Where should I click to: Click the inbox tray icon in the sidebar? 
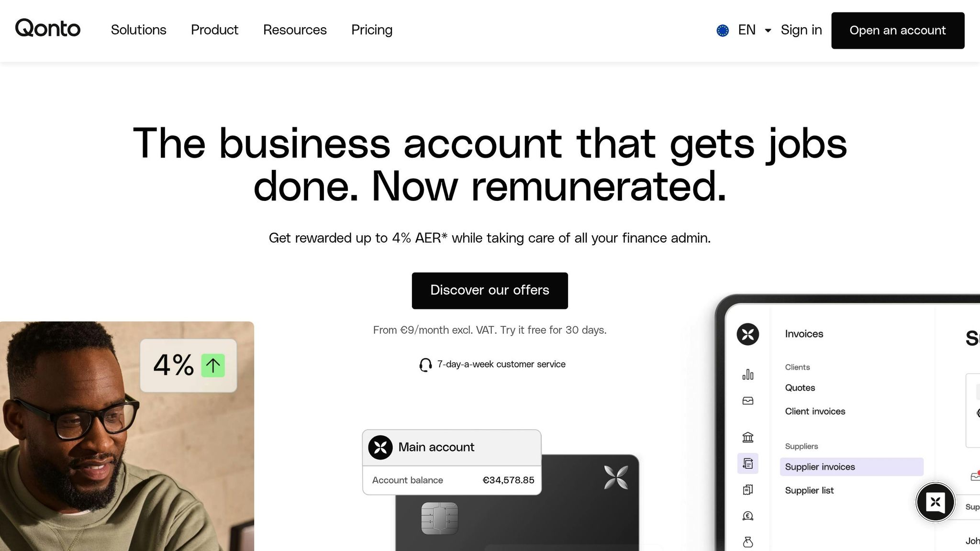[748, 401]
